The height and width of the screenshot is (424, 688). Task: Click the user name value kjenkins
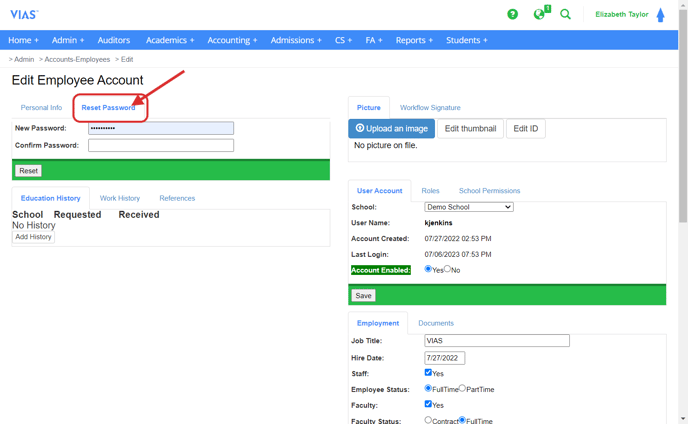tap(438, 223)
